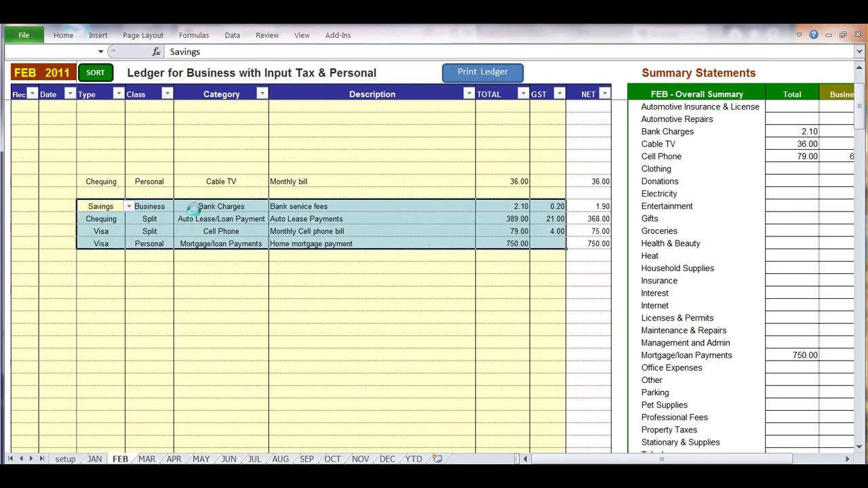The height and width of the screenshot is (488, 868).
Task: Expand the ribbon with the chevron icon
Action: [x=800, y=35]
